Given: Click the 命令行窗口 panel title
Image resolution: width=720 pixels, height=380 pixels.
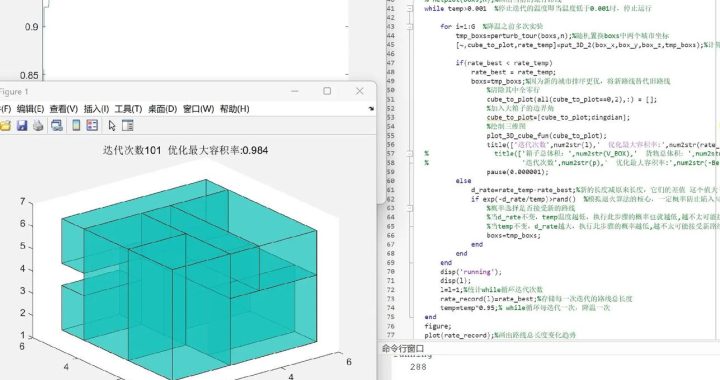Looking at the screenshot, I should 403,349.
